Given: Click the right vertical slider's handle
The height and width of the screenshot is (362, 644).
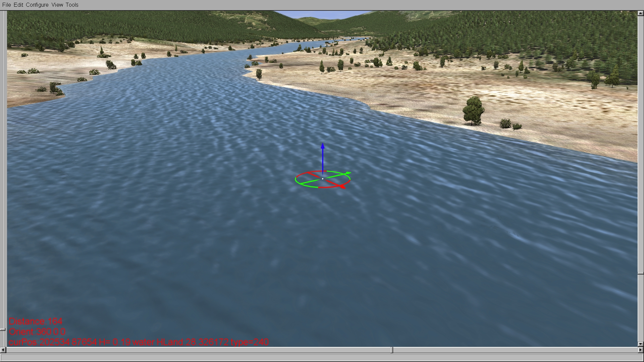Looking at the screenshot, I should pos(640,274).
